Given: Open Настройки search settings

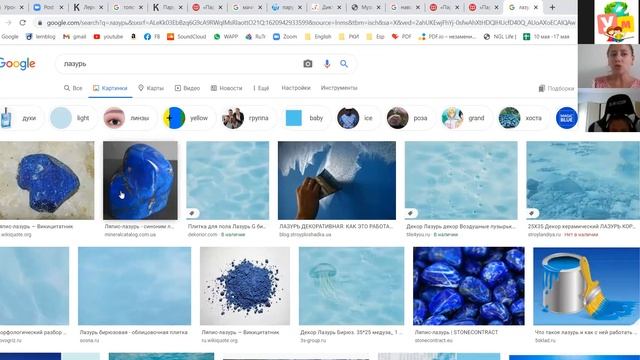Looking at the screenshot, I should [296, 88].
